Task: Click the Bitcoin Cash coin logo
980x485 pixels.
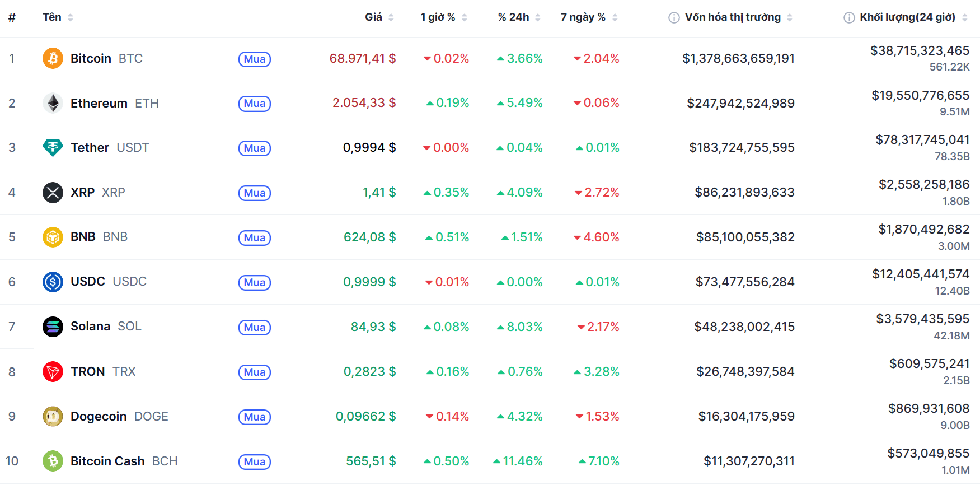Action: pyautogui.click(x=53, y=461)
